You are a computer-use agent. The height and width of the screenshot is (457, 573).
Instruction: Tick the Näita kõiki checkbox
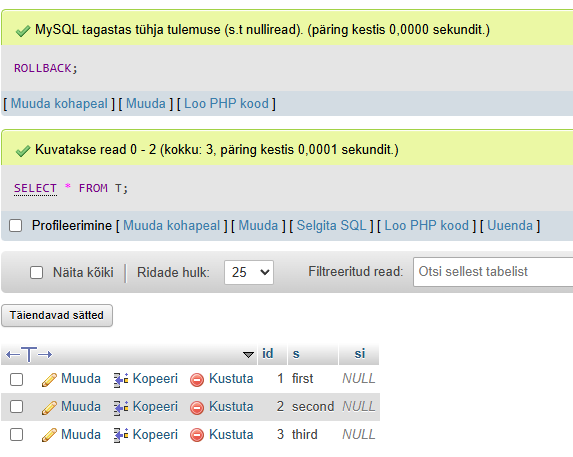click(37, 273)
